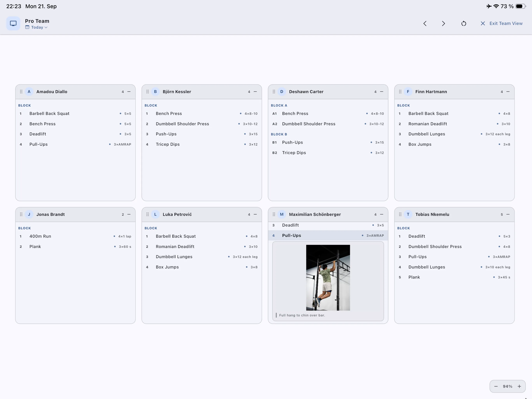Exit Team View
The width and height of the screenshot is (532, 399).
click(x=501, y=23)
